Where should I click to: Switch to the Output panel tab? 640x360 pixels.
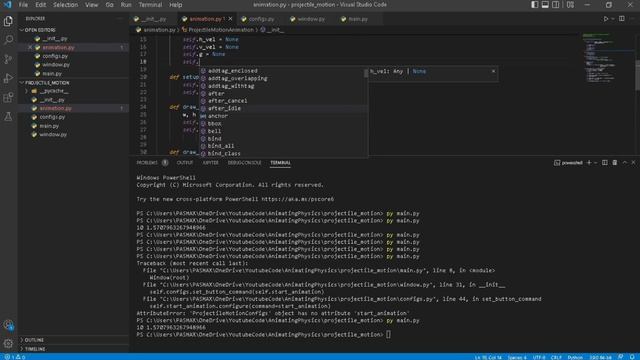point(184,162)
